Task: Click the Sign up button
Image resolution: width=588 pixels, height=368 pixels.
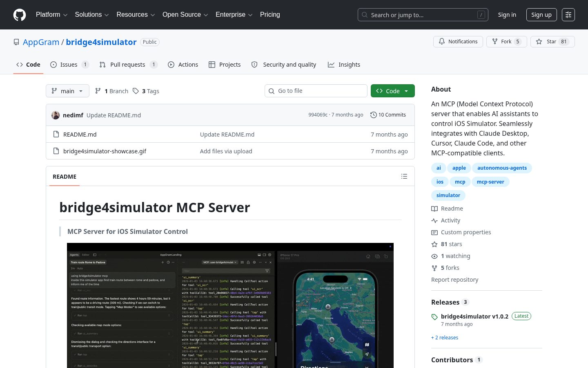Action: click(541, 15)
